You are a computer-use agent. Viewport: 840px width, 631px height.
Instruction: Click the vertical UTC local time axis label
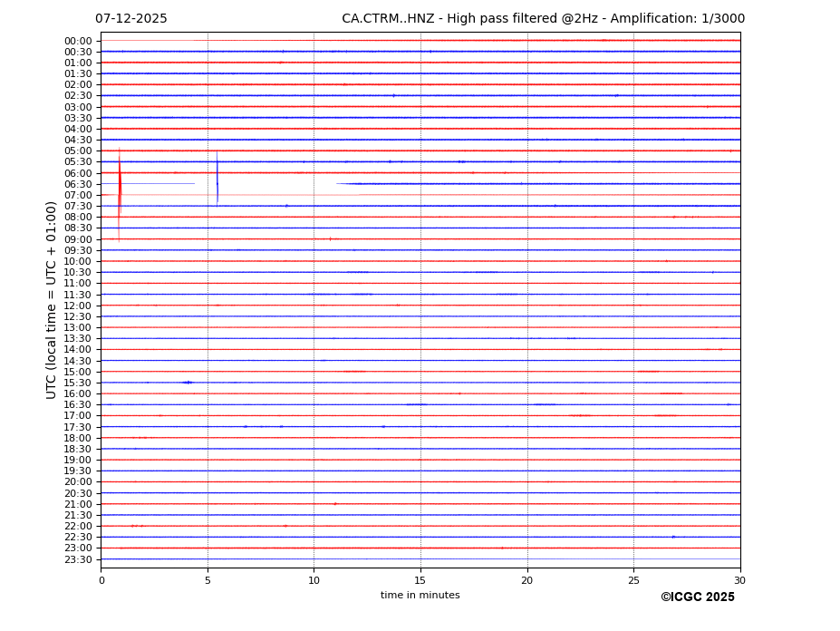(x=52, y=299)
